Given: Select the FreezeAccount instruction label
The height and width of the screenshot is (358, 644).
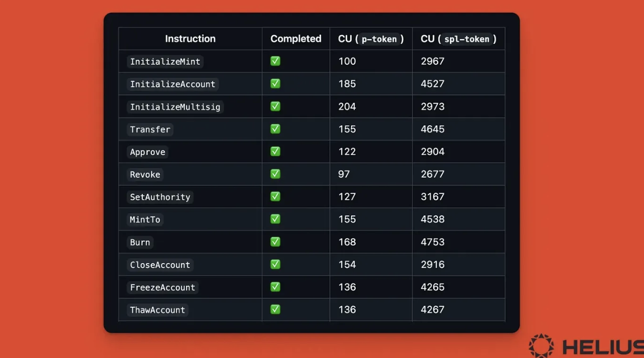Looking at the screenshot, I should (163, 288).
